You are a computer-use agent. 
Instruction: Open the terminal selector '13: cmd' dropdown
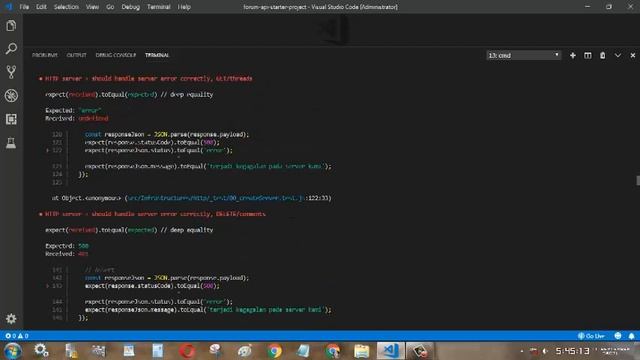pyautogui.click(x=524, y=55)
